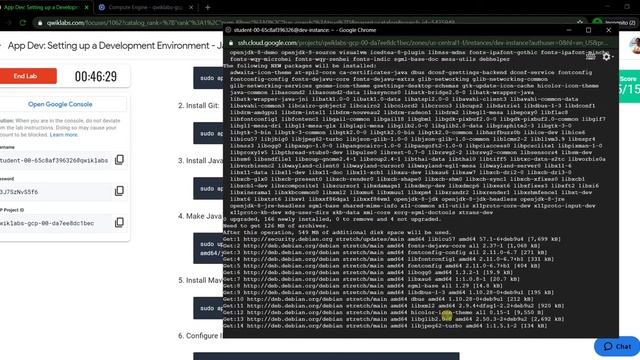The width and height of the screenshot is (640, 360).
Task: Open the Incognito profile indicator
Action: (616, 22)
